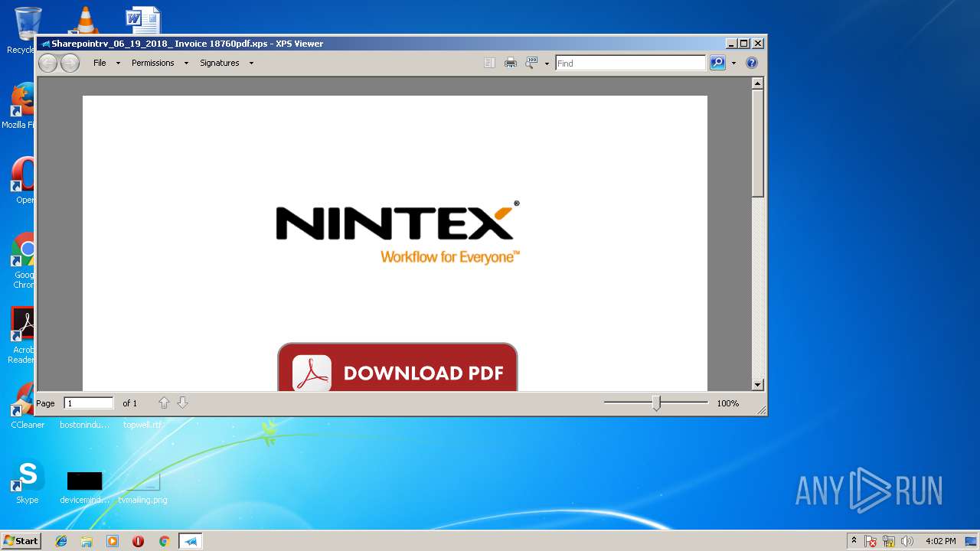Open the Permissions menu
The image size is (980, 551).
[x=152, y=63]
